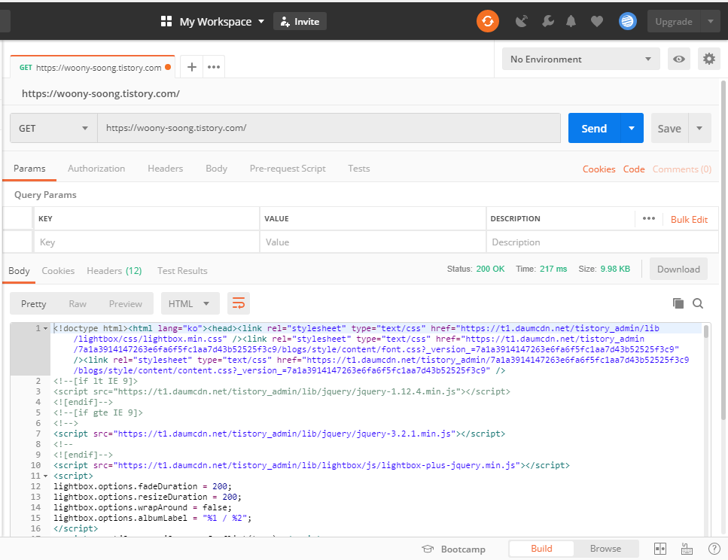Viewport: 728px width, 560px height.
Task: Select the response Body tab
Action: pyautogui.click(x=19, y=271)
